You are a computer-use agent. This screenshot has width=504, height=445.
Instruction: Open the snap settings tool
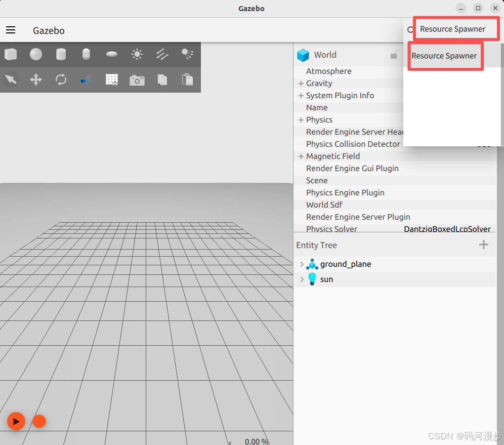click(86, 79)
